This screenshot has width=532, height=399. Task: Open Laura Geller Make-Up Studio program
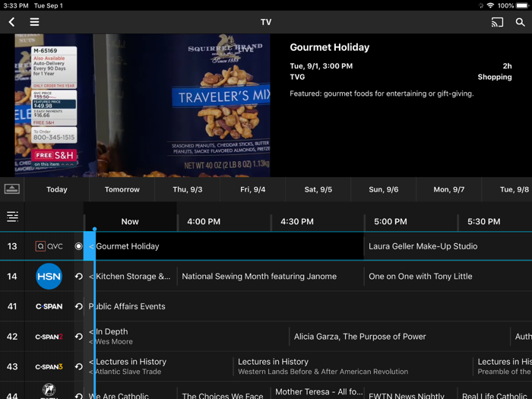tap(448, 246)
